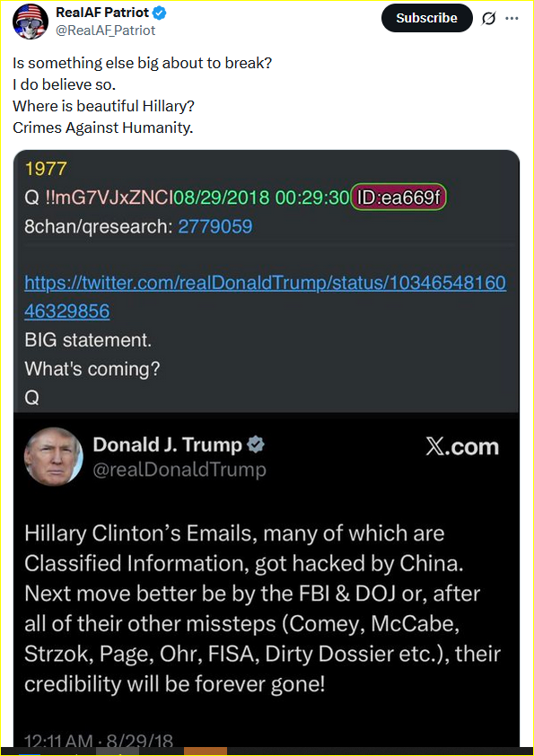Follow the twitter.com/realDonaldTrump status link

click(265, 296)
